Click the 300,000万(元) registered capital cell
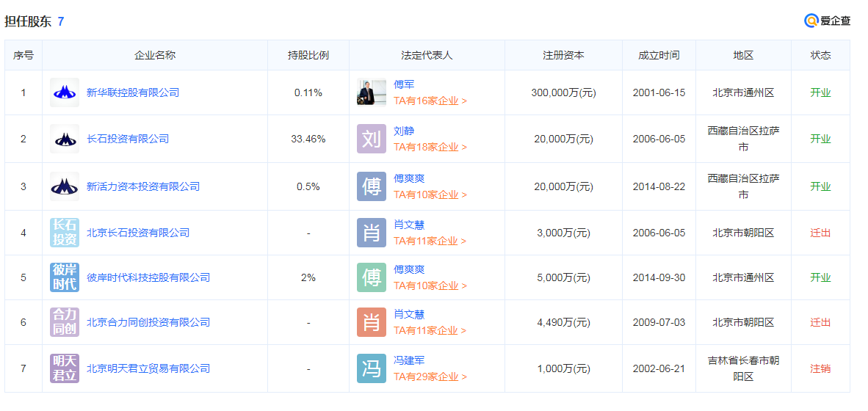 pyautogui.click(x=563, y=93)
